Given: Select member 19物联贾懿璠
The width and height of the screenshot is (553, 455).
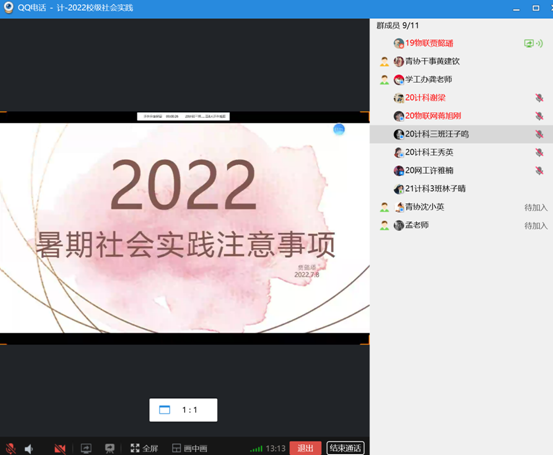Looking at the screenshot, I should [x=461, y=43].
